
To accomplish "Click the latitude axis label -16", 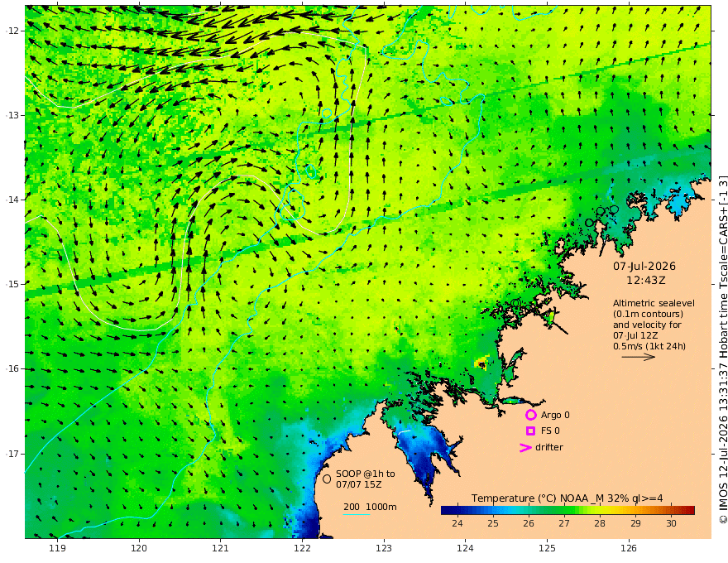I will click(x=13, y=368).
